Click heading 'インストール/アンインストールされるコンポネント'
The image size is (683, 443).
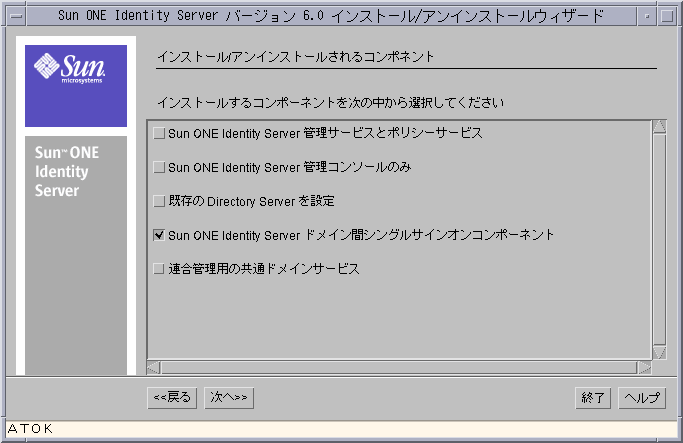[x=296, y=57]
